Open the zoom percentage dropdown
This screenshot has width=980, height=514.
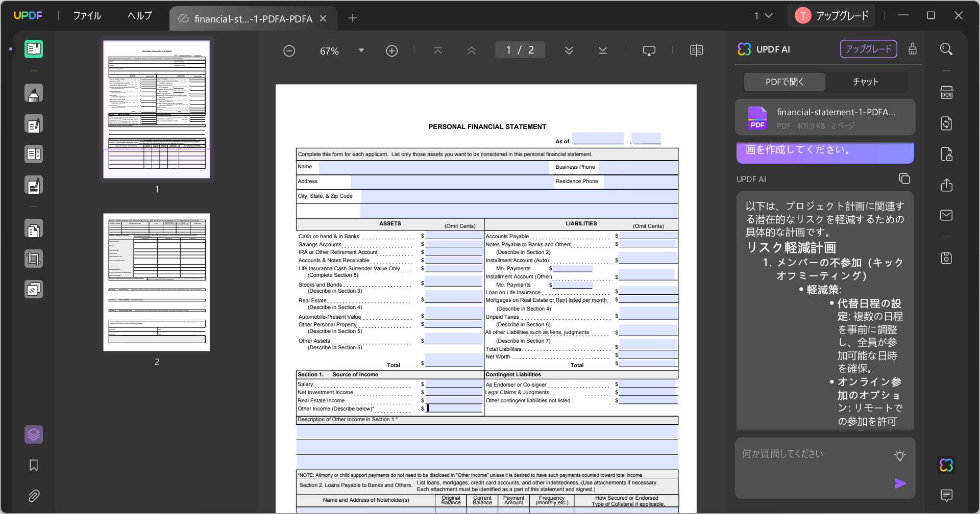(361, 50)
